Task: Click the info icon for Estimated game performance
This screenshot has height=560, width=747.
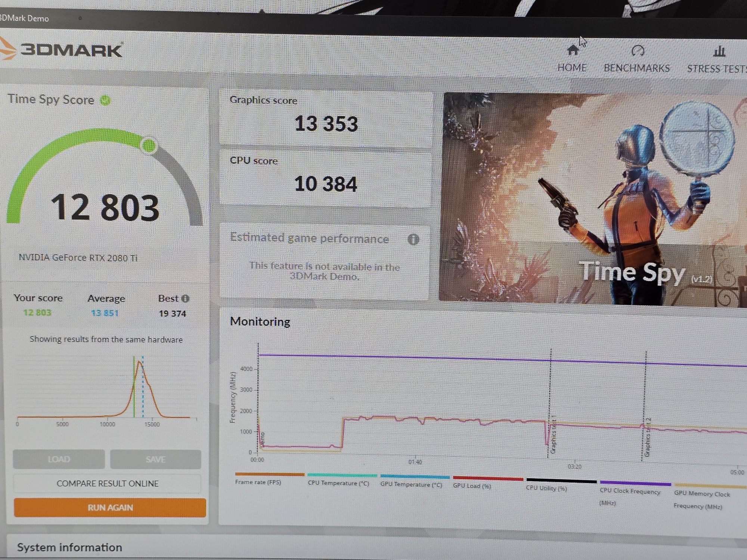Action: pyautogui.click(x=413, y=239)
